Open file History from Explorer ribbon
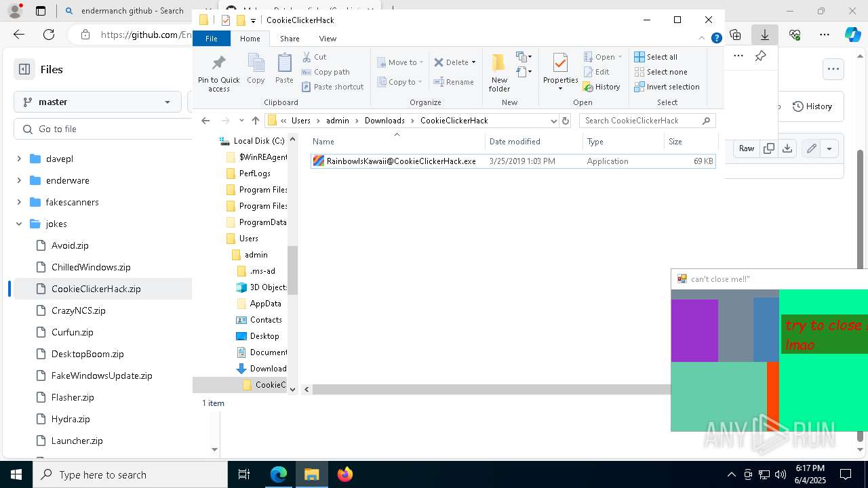Viewport: 868px width, 488px height. [601, 87]
